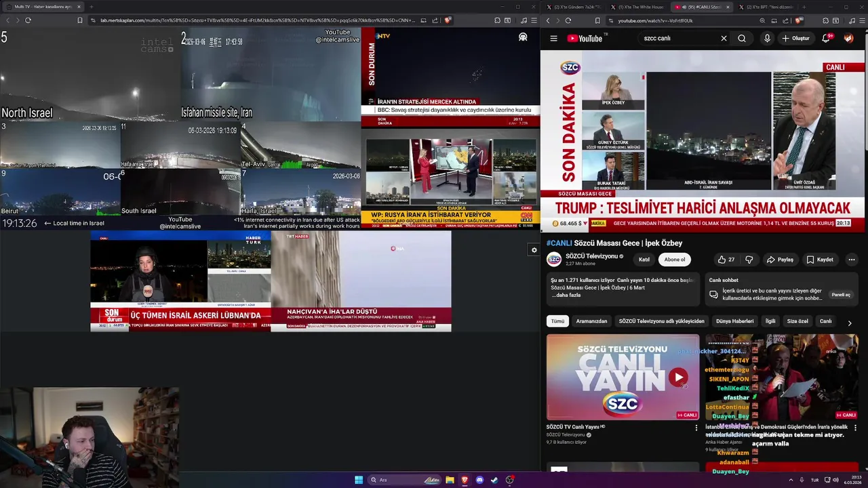This screenshot has width=868, height=488.
Task: Go to the YouTube home logo
Action: pos(585,39)
